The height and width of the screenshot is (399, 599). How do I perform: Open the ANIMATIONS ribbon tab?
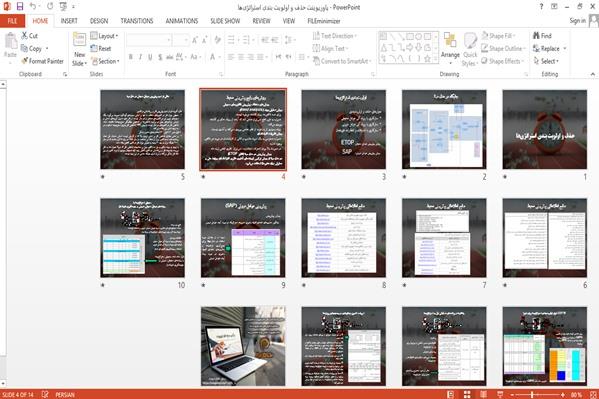[182, 21]
